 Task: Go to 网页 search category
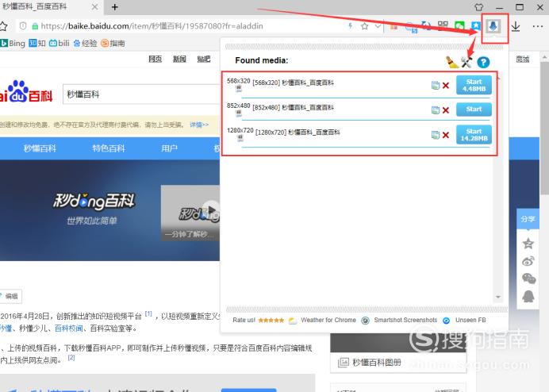point(155,59)
